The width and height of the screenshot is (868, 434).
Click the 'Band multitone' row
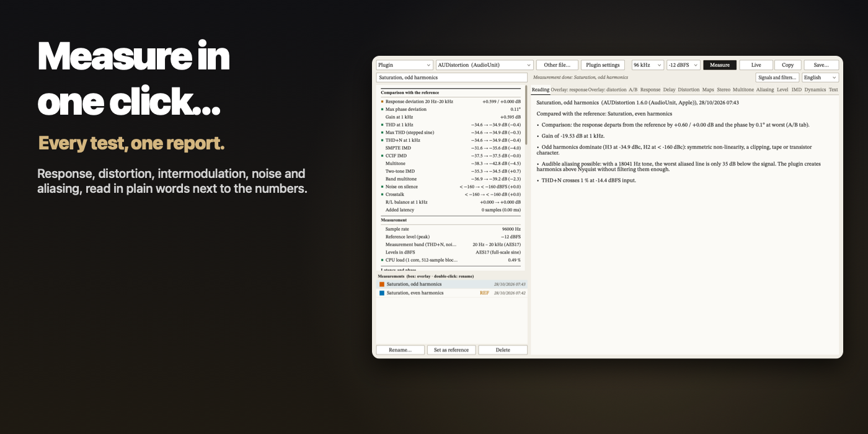[451, 179]
